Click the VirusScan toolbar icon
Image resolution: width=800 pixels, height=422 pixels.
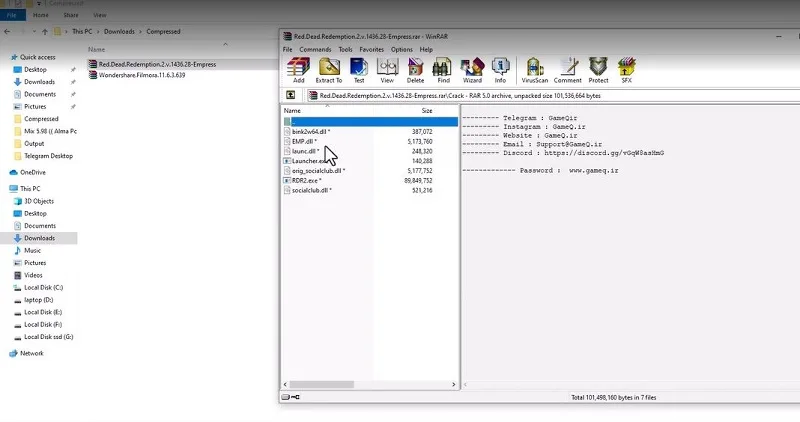(535, 70)
